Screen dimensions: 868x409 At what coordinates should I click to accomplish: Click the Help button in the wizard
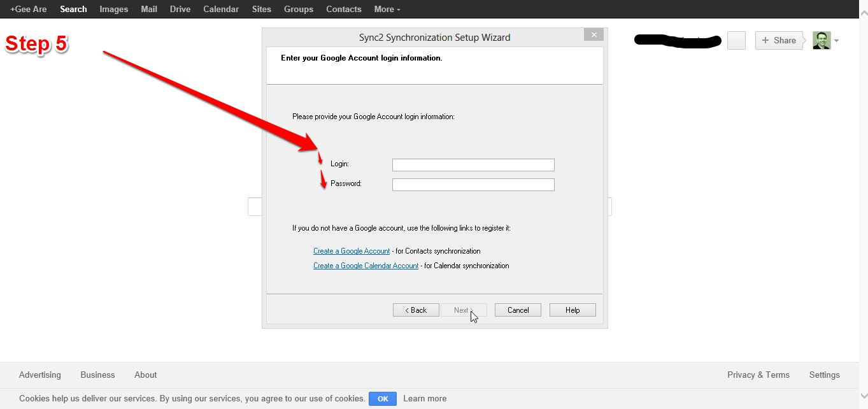[x=573, y=310]
